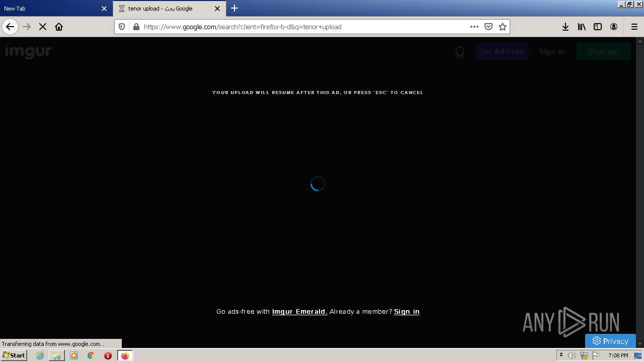Image resolution: width=644 pixels, height=362 pixels.
Task: Launch Opera from the taskbar
Action: 108,355
